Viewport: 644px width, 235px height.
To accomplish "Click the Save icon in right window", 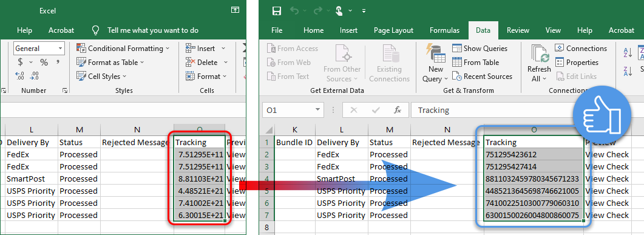I will point(277,11).
